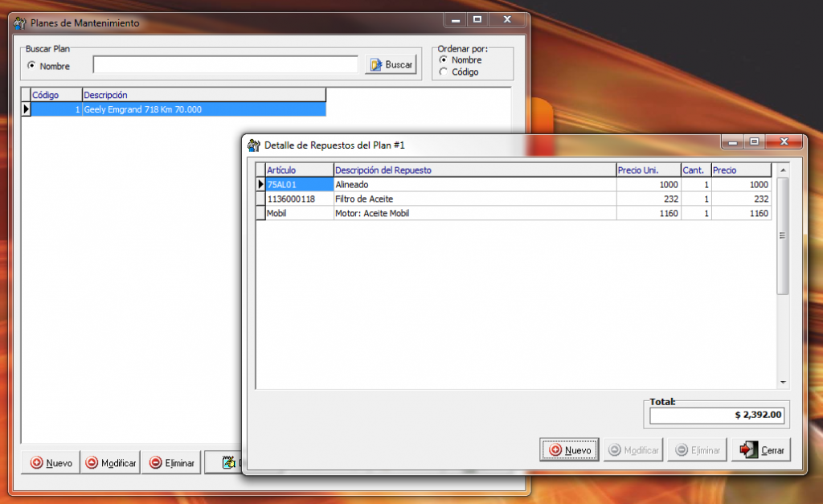
Task: Click the Planes de Mantenimiento title icon
Action: point(20,23)
